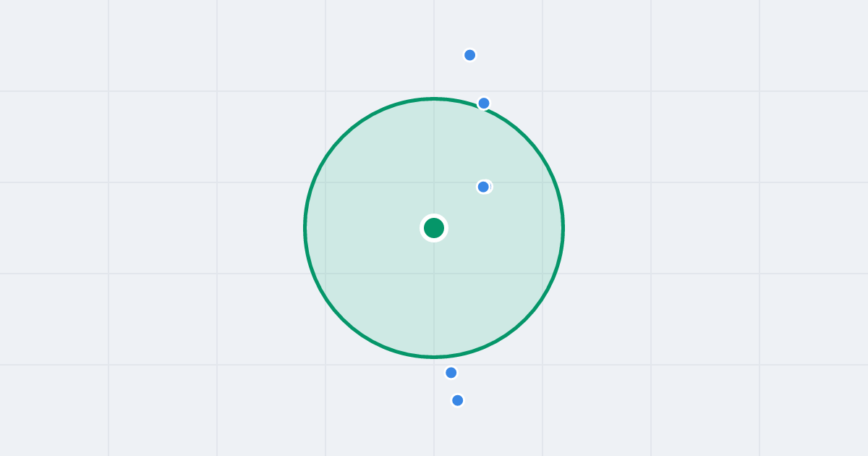Select the blue point on the circle's outline
This screenshot has width=868, height=456.
click(x=484, y=104)
